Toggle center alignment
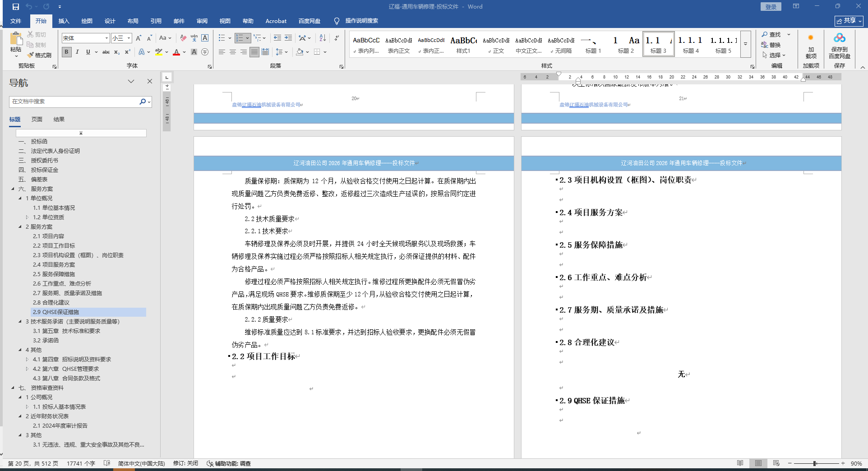This screenshot has width=868, height=471. click(233, 52)
